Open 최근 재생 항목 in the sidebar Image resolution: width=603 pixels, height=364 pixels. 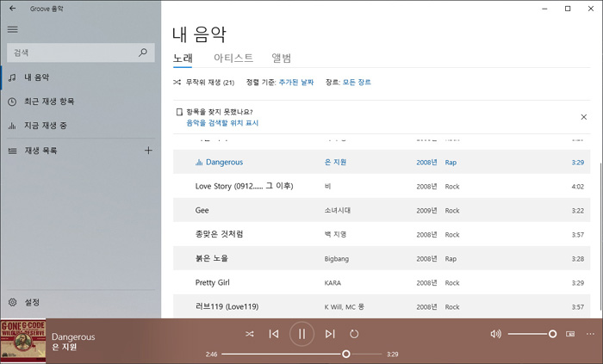(x=81, y=102)
